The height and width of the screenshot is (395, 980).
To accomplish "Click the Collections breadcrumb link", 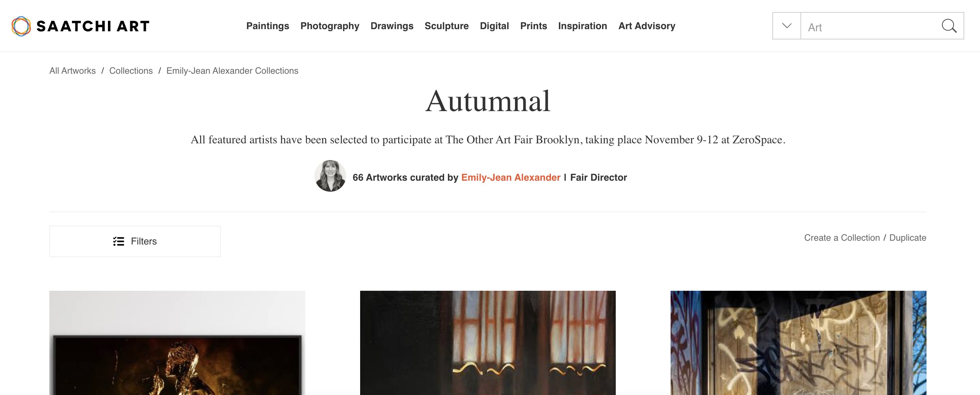I will [x=131, y=71].
